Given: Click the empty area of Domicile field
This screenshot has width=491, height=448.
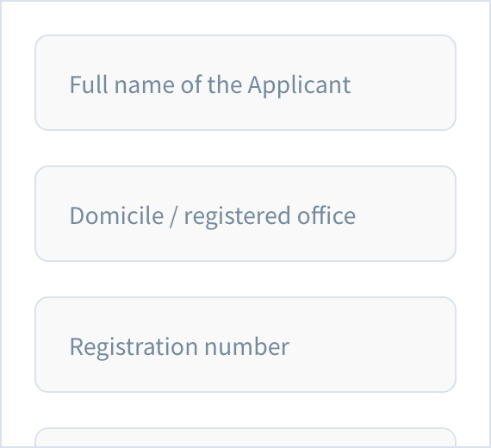Looking at the screenshot, I should click(407, 214).
